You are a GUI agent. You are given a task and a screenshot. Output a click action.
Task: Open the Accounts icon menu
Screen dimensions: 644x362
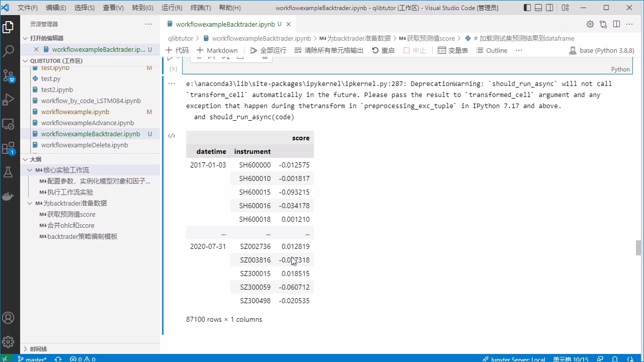[9, 318]
